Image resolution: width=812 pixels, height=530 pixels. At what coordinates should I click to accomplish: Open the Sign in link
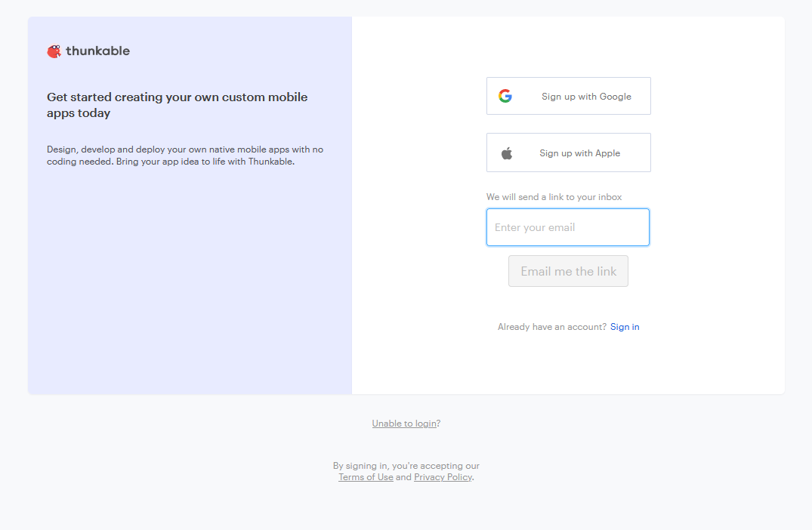point(625,327)
